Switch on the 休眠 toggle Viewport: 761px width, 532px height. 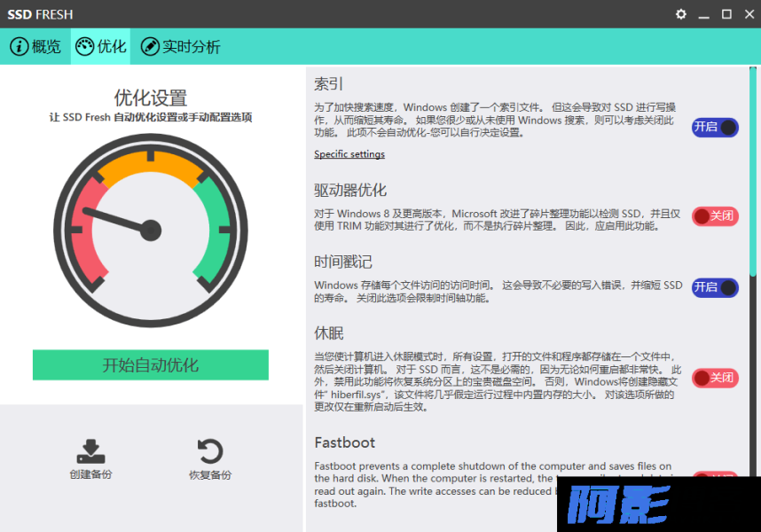[715, 378]
